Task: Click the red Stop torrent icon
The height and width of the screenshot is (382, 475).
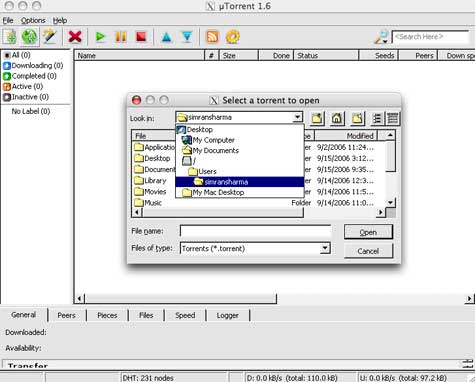Action: click(141, 37)
